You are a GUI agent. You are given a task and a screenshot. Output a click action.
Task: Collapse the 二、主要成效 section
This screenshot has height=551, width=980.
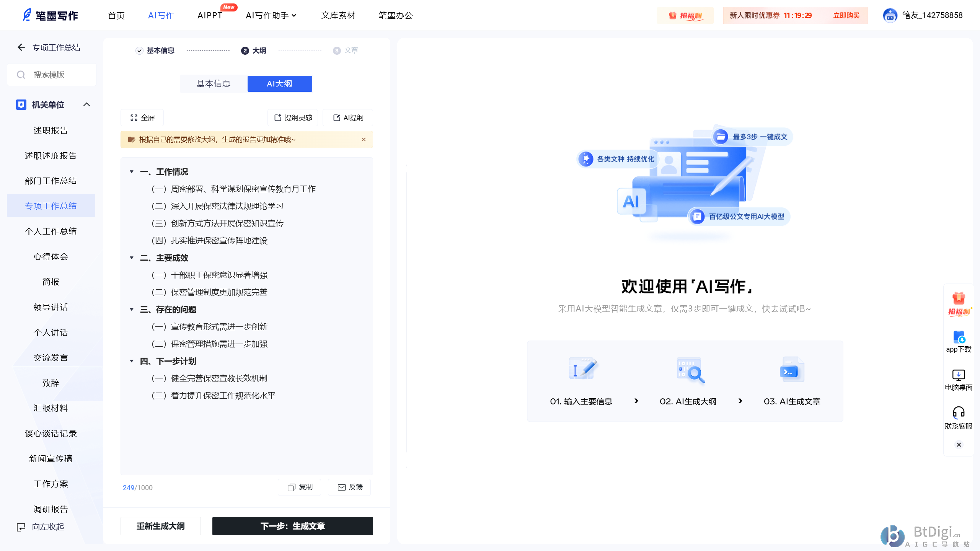[132, 258]
